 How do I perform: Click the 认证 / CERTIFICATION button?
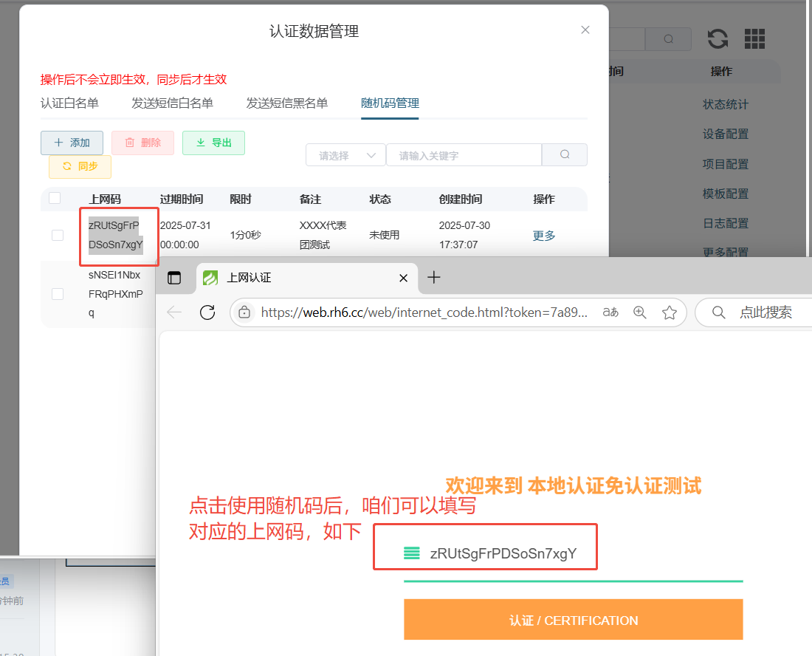573,620
